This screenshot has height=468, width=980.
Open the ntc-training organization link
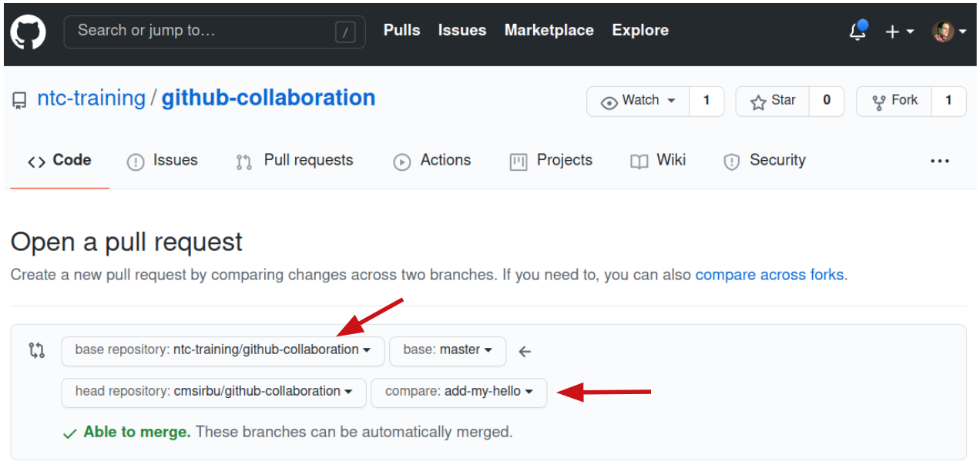click(x=91, y=99)
